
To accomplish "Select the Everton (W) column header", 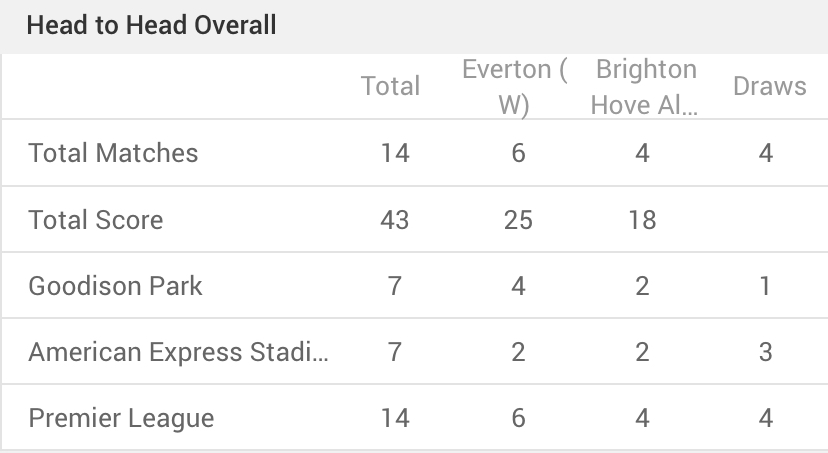I will pos(514,87).
